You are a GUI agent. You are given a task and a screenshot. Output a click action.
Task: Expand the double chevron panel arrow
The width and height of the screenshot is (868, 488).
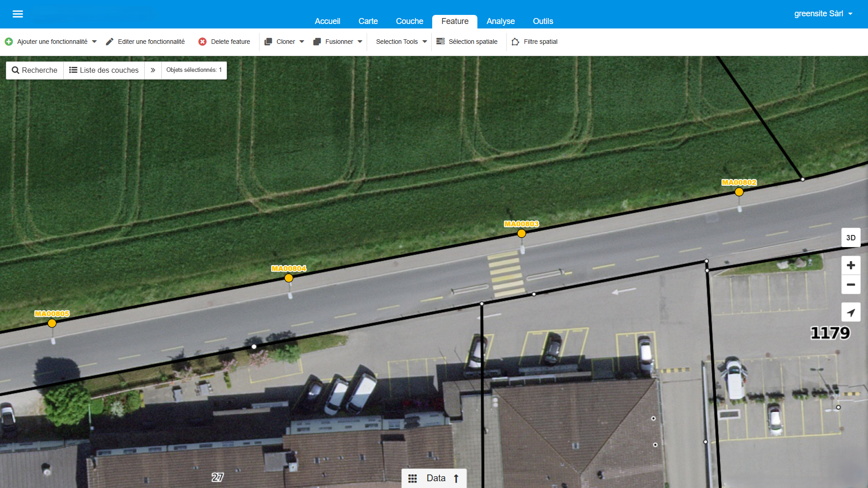click(x=153, y=70)
